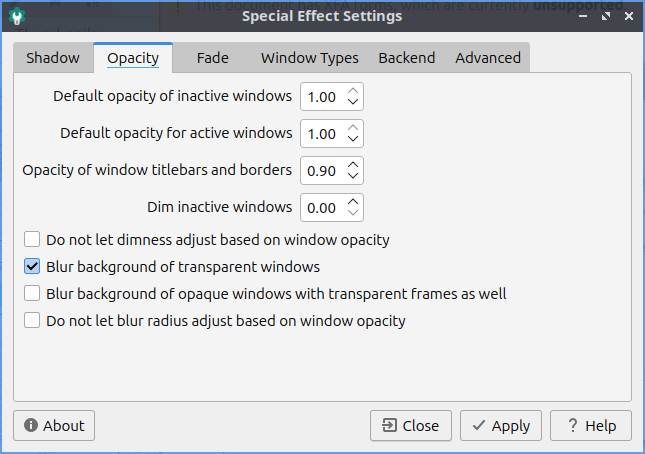Select the Backend tab
The width and height of the screenshot is (645, 454).
point(406,58)
